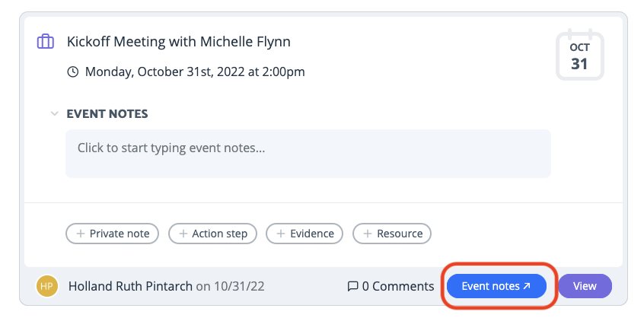Open Kickoff Meeting with Michelle Flynn title
Image resolution: width=644 pixels, height=318 pixels.
179,42
